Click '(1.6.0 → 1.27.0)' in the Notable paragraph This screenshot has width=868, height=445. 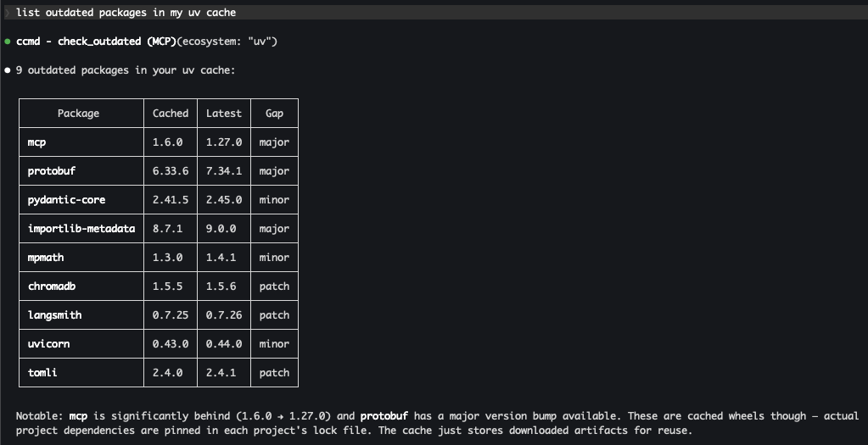coord(284,415)
